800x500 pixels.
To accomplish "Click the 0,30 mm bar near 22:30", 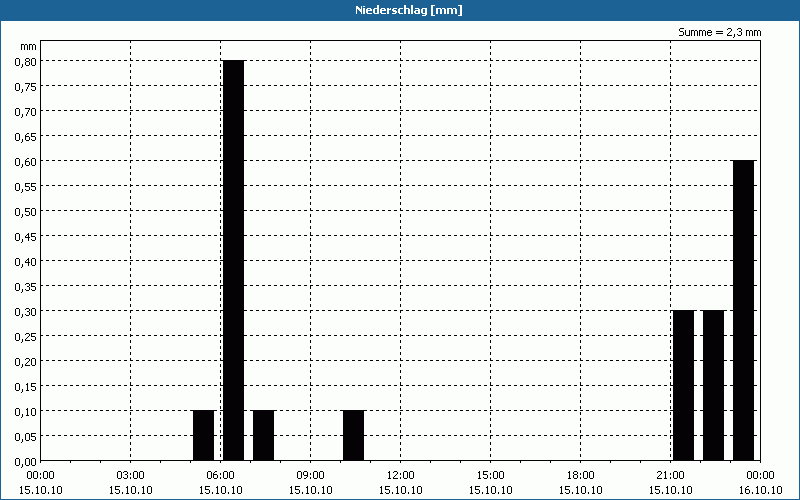I will 713,385.
